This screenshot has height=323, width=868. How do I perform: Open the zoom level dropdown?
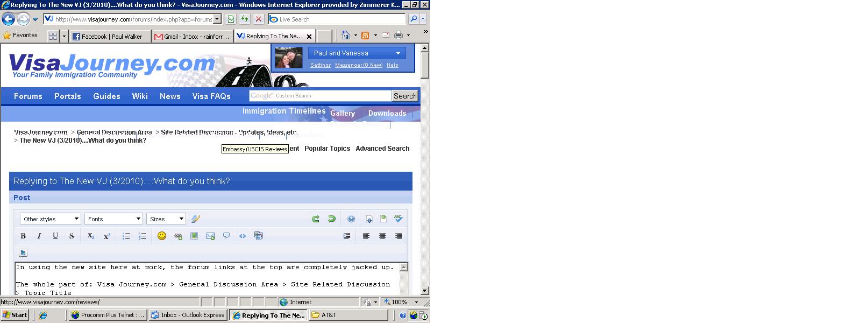[x=416, y=302]
